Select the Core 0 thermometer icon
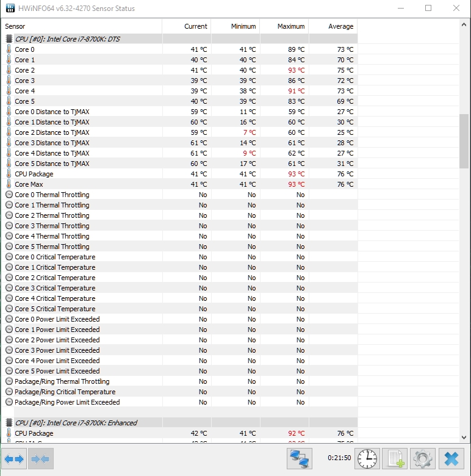Screen dimensions: 471x476 click(9, 49)
